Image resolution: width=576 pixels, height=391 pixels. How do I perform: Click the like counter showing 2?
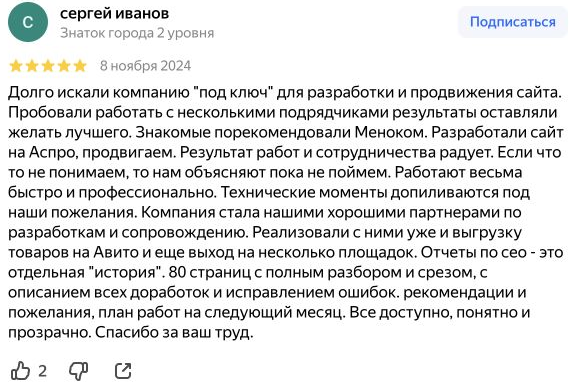click(43, 371)
